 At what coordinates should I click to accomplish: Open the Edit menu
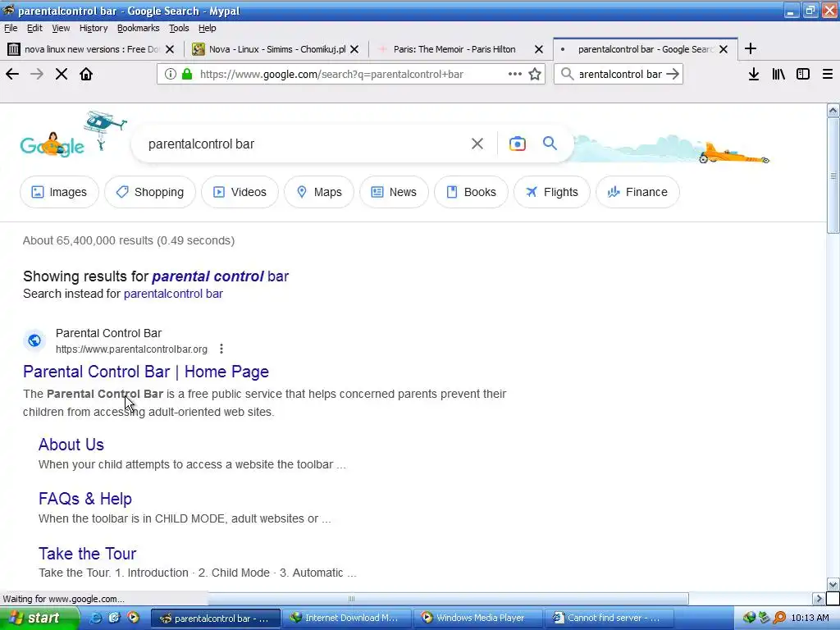[x=34, y=28]
